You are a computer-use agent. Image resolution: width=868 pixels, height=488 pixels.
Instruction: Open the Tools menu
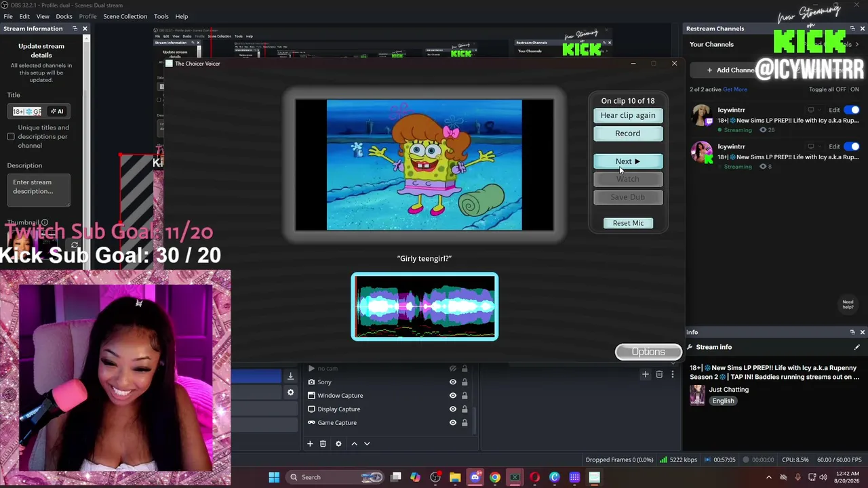(161, 16)
